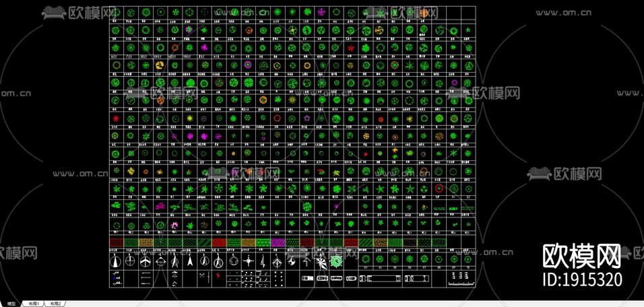
Task: Pick the yellow star-shaped plant in the second row
Action: coord(292,30)
